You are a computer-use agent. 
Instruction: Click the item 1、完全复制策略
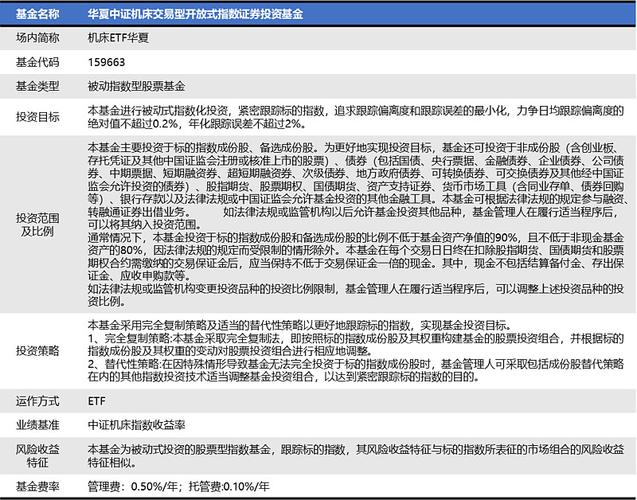355,344
